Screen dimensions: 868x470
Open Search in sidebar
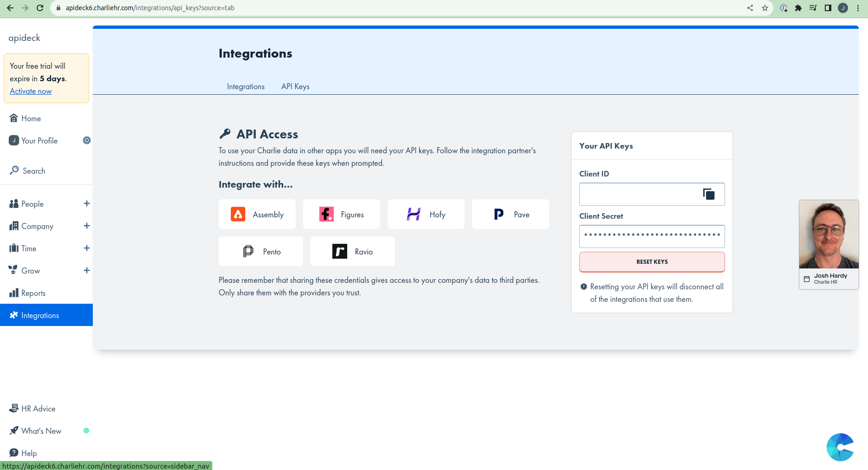click(34, 171)
